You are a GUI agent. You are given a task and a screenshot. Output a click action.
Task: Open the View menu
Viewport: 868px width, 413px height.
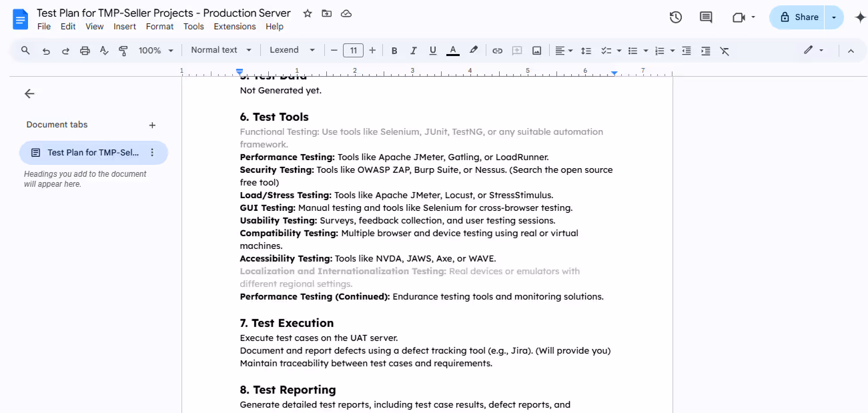pyautogui.click(x=95, y=27)
